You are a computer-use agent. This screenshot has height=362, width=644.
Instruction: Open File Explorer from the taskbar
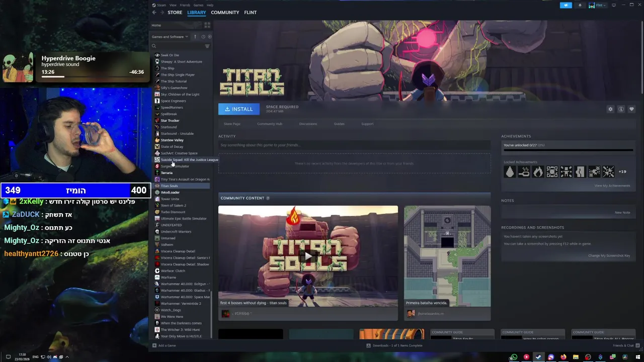click(x=576, y=357)
